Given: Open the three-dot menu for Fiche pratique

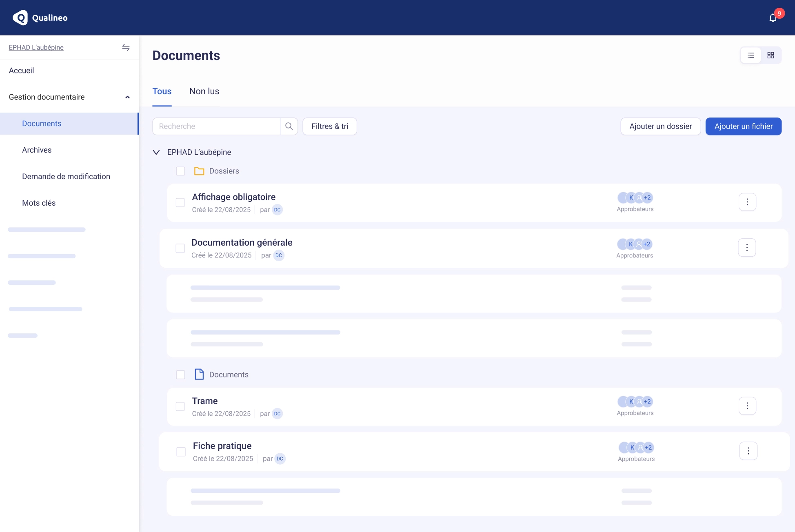Looking at the screenshot, I should tap(748, 451).
